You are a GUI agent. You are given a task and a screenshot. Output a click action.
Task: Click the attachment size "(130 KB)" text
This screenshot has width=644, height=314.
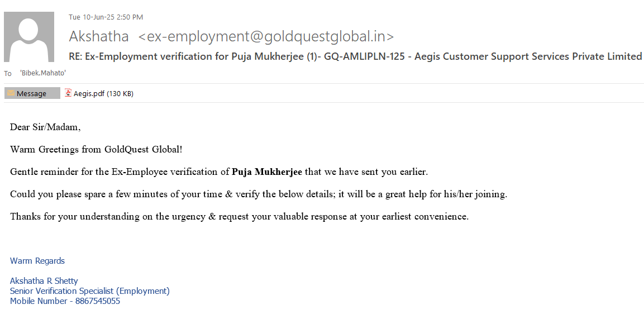tap(120, 93)
